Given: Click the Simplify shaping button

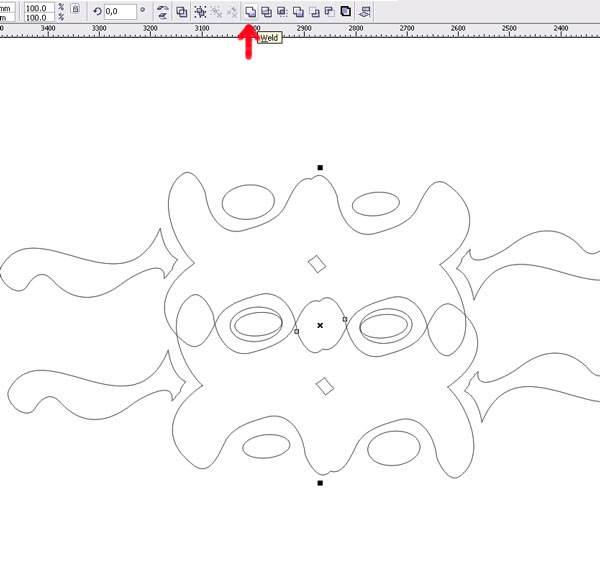Looking at the screenshot, I should 298,12.
